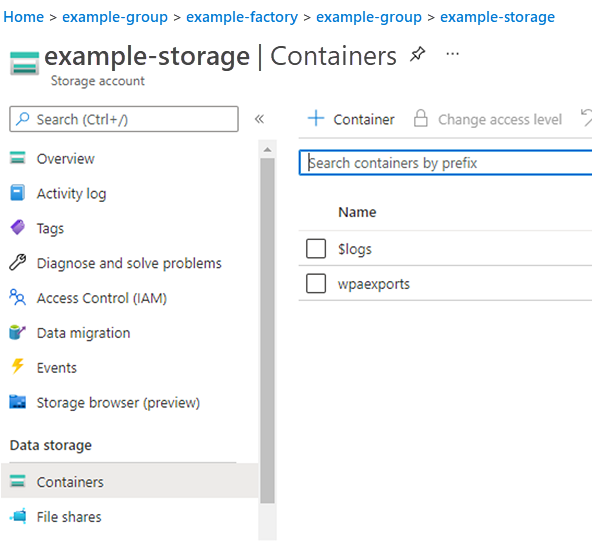592x543 pixels.
Task: Click the Storage account subtitle text
Action: pos(98,81)
